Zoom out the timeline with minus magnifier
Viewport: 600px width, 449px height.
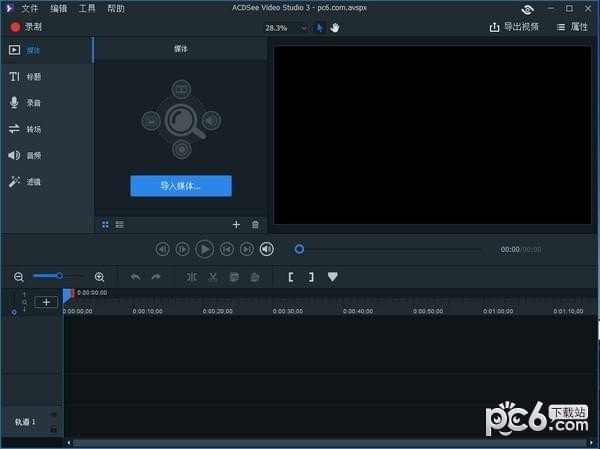pos(19,277)
